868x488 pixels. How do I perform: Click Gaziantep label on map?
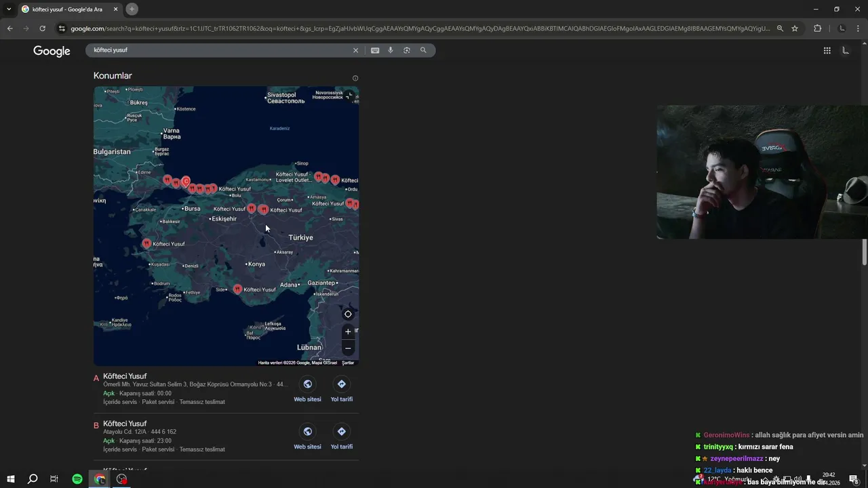coord(321,283)
